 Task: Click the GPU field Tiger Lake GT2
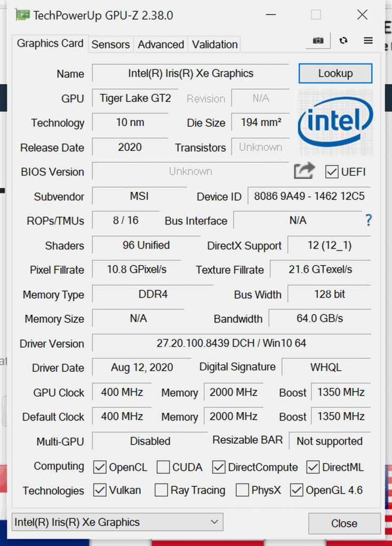(x=135, y=98)
